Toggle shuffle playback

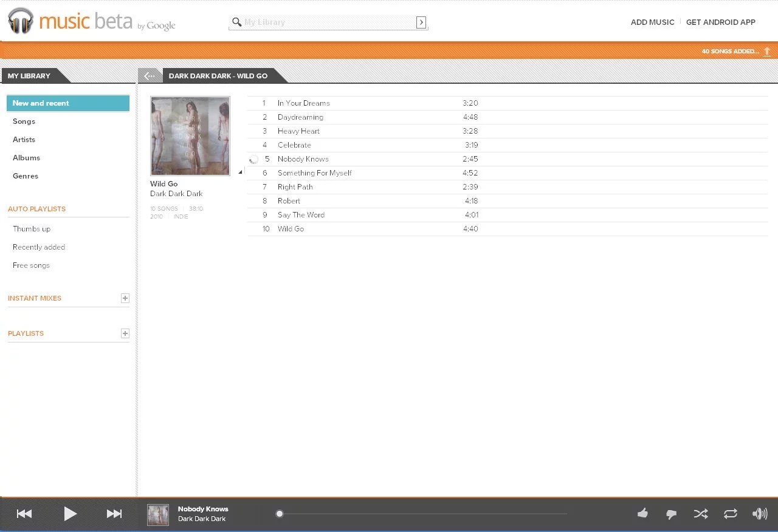point(701,514)
